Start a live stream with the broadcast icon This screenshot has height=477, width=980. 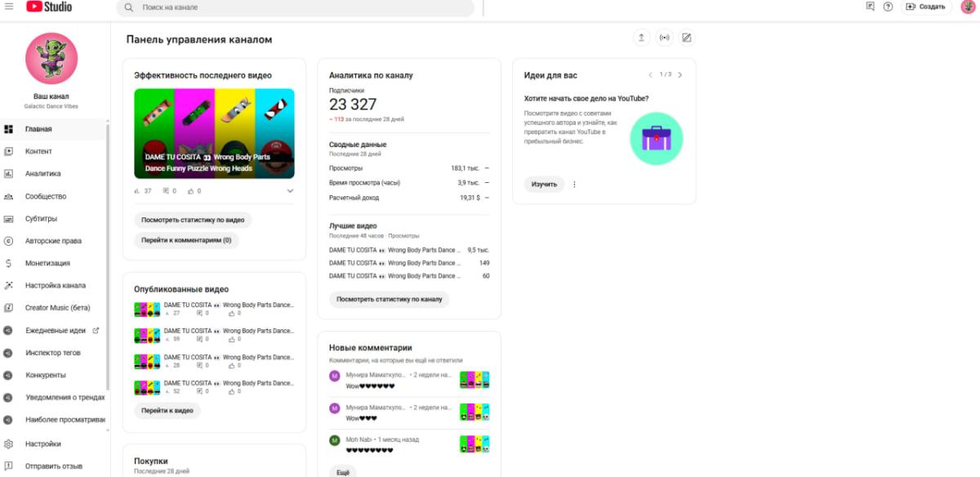point(664,38)
